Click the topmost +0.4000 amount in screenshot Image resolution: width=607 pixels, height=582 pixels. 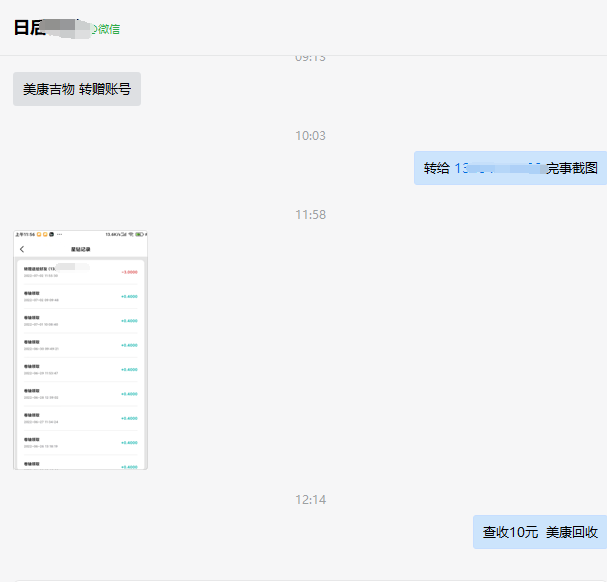click(129, 296)
